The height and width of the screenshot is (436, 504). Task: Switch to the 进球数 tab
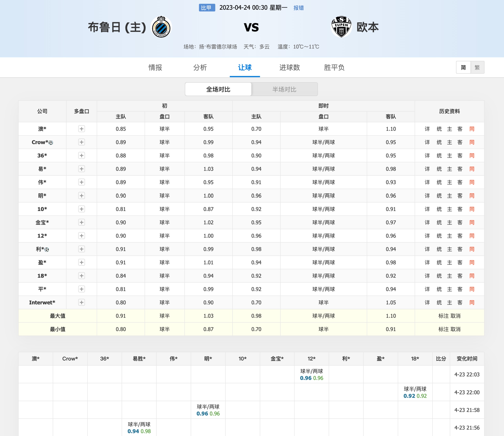coord(290,67)
